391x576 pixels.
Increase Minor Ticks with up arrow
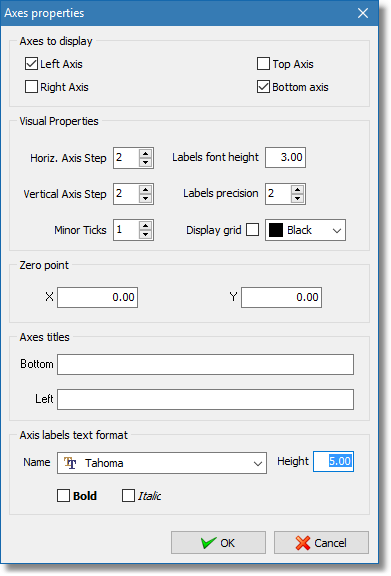(146, 226)
